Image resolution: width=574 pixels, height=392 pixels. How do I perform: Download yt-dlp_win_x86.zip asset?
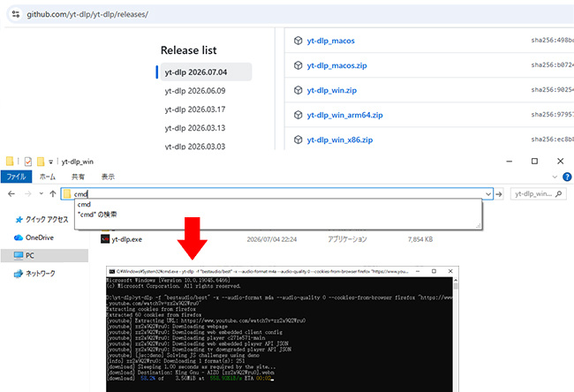pyautogui.click(x=340, y=139)
